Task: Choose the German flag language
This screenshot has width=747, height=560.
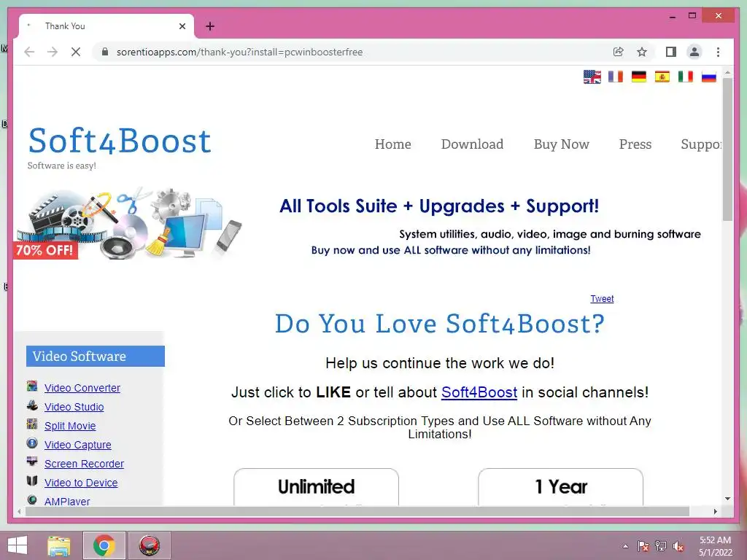Action: 639,77
